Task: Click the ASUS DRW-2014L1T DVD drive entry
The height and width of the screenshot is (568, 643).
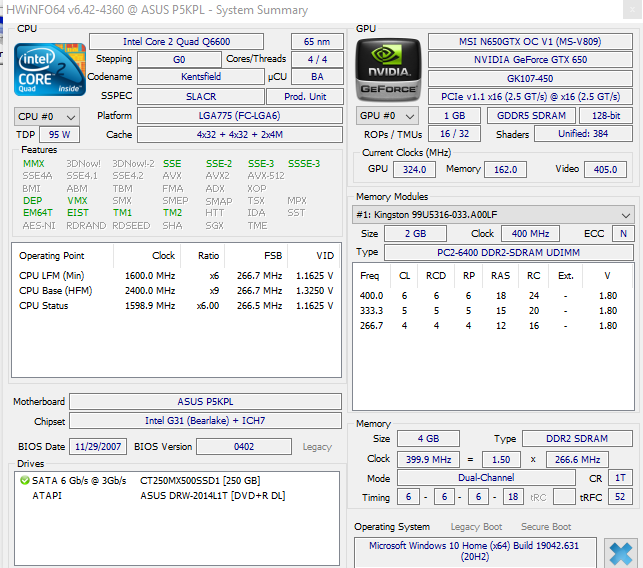Action: point(212,496)
